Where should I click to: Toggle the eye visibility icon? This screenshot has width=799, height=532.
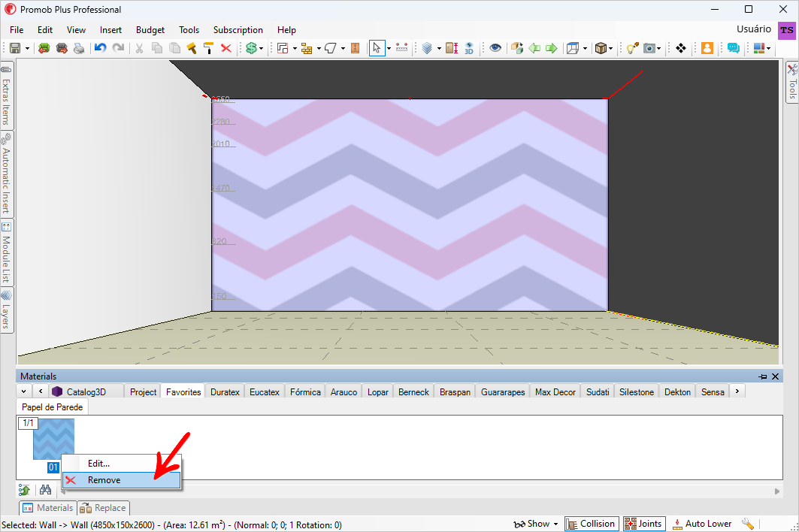495,48
